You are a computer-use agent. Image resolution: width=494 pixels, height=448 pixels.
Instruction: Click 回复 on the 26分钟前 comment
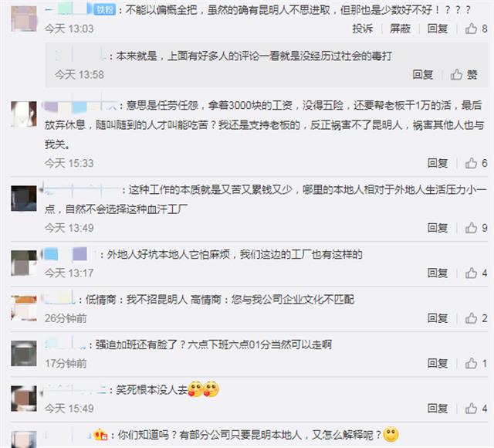click(438, 318)
